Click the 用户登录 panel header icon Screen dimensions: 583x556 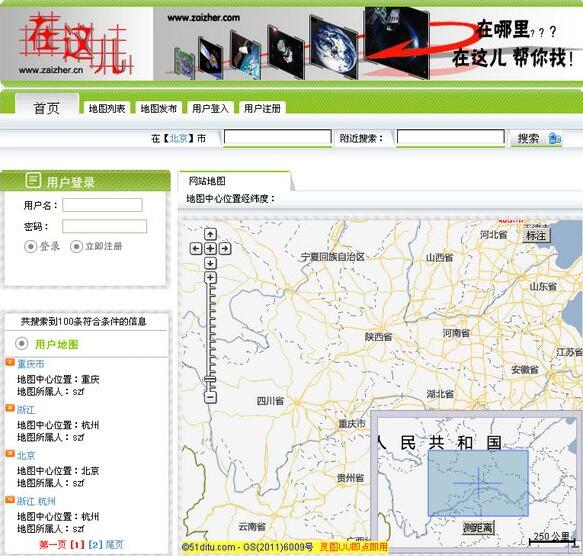[x=33, y=181]
